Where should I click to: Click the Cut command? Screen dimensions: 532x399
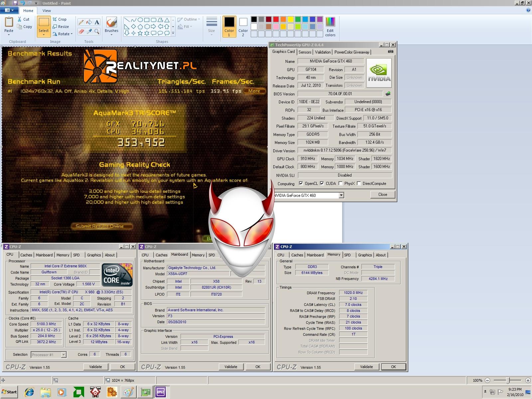24,19
